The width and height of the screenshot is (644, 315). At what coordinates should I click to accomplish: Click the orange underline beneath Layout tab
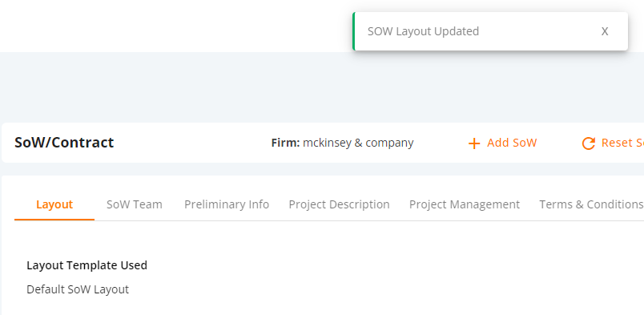[54, 220]
